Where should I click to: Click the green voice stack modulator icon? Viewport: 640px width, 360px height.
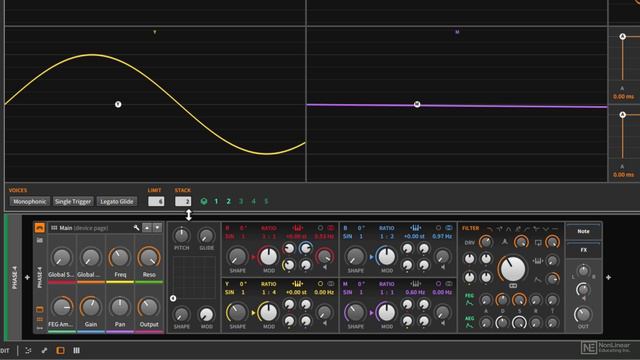tap(204, 201)
